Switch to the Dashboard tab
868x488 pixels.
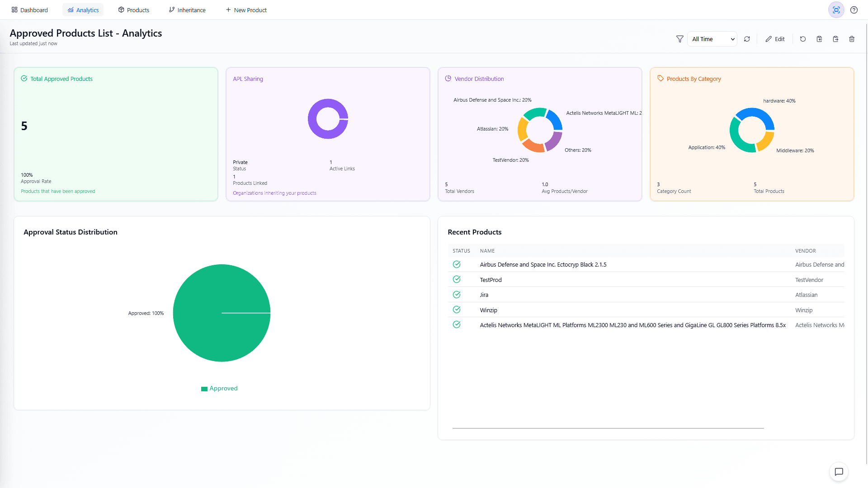coord(29,9)
